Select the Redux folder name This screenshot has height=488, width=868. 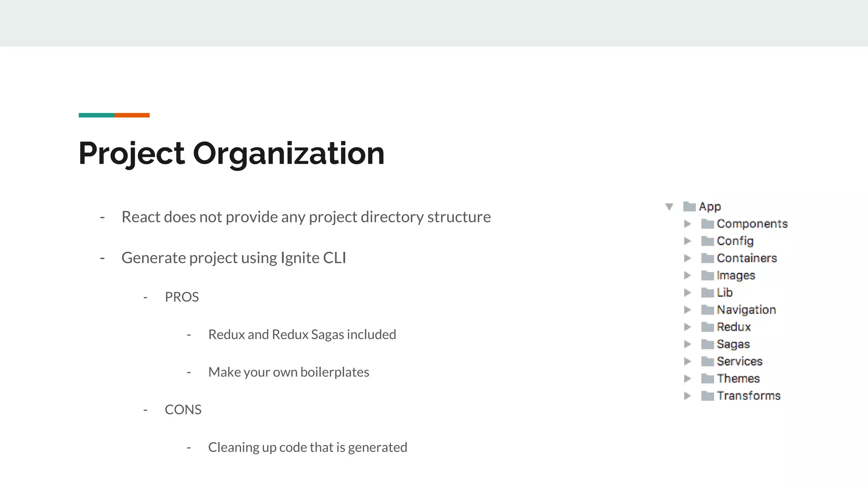pos(734,327)
